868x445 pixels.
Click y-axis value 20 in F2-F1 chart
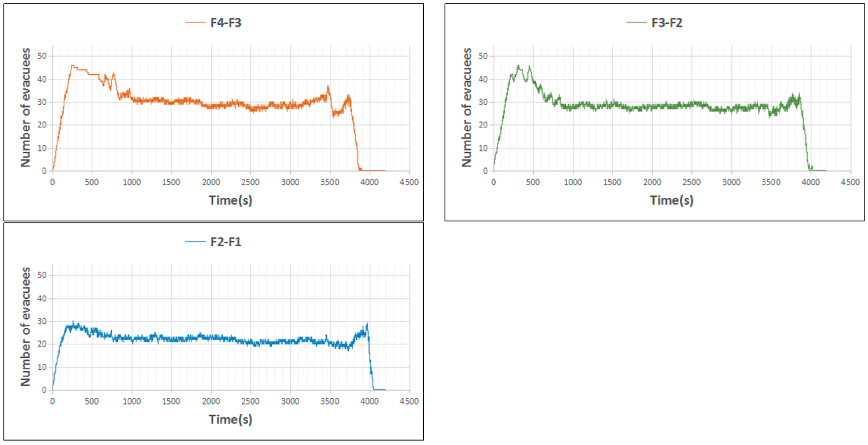point(42,344)
